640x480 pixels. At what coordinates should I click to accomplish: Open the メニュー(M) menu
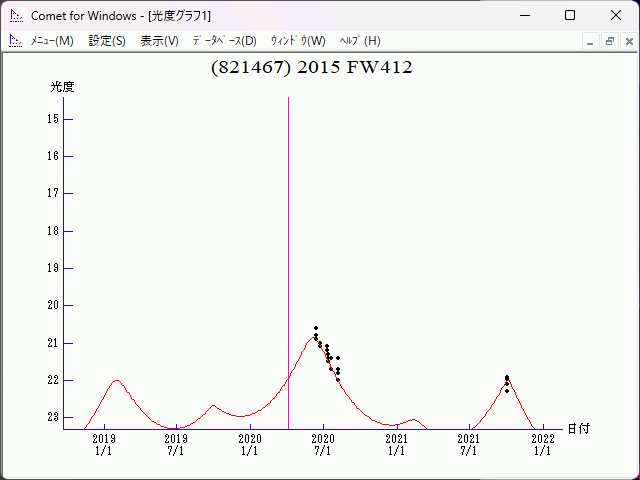pyautogui.click(x=52, y=41)
